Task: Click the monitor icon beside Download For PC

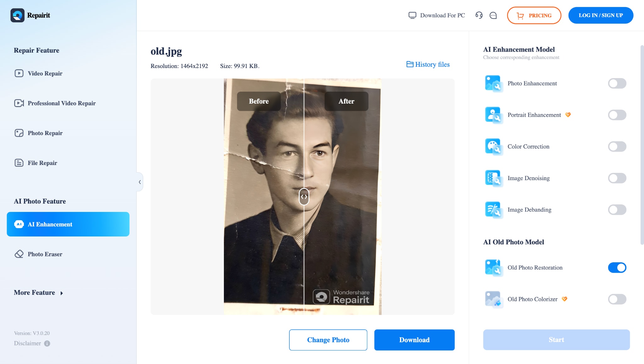Action: pyautogui.click(x=412, y=15)
